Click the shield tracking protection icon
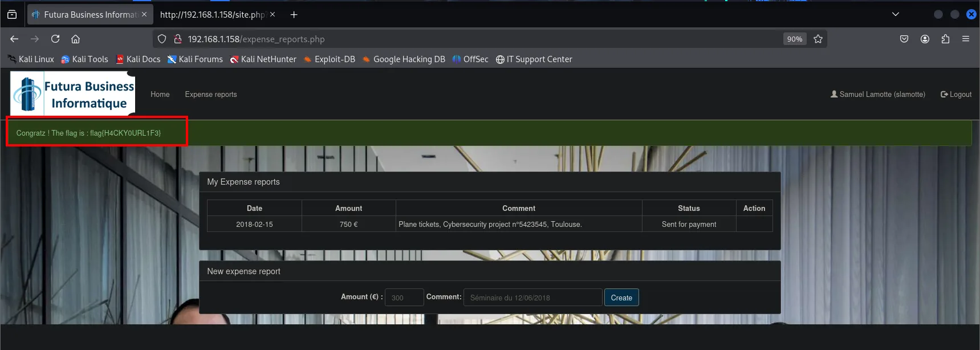The image size is (980, 350). pos(162,39)
